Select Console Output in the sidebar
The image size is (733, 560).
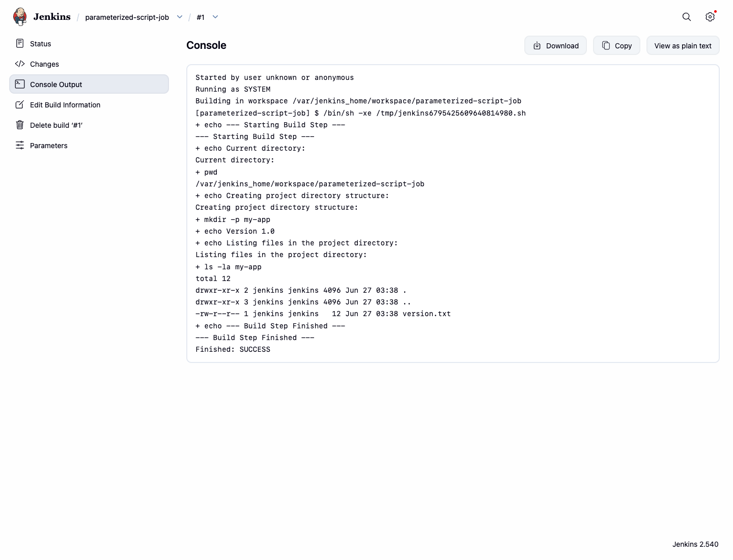coord(89,85)
